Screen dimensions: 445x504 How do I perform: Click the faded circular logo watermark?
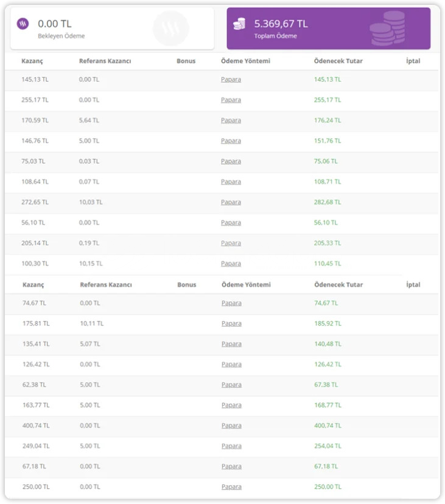click(170, 28)
